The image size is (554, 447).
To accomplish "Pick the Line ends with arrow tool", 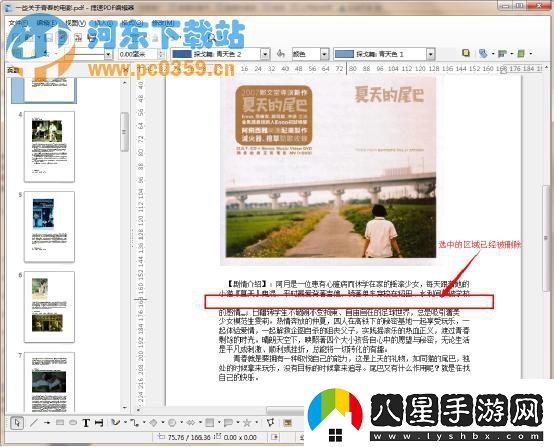I will tap(47, 423).
